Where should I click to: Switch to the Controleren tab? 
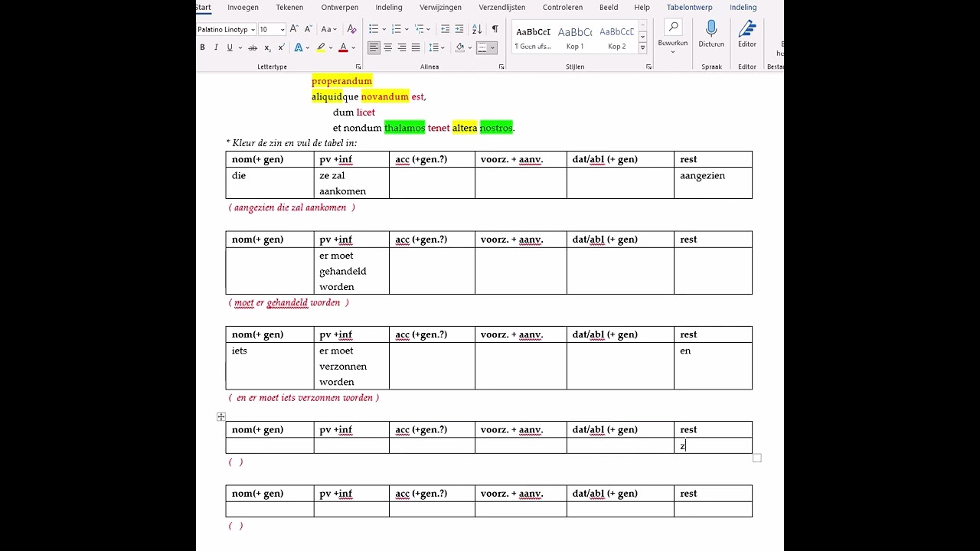coord(563,8)
